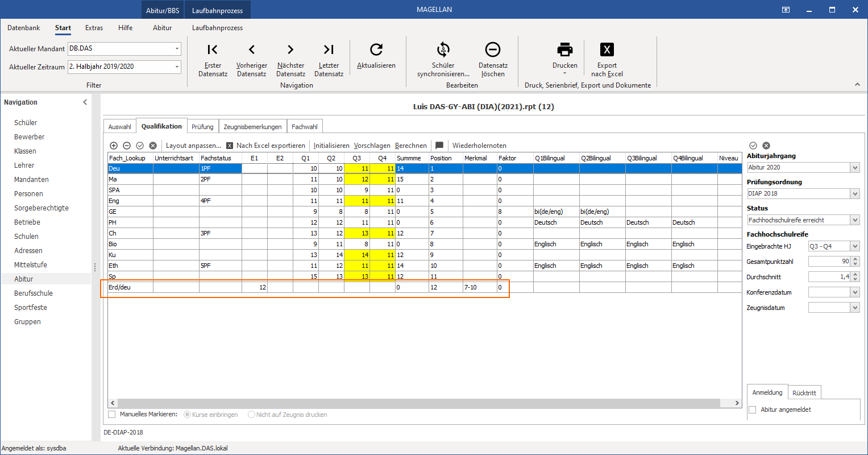This screenshot has width=868, height=455.
Task: Open Zeugnisdatum date picker
Action: tap(855, 308)
